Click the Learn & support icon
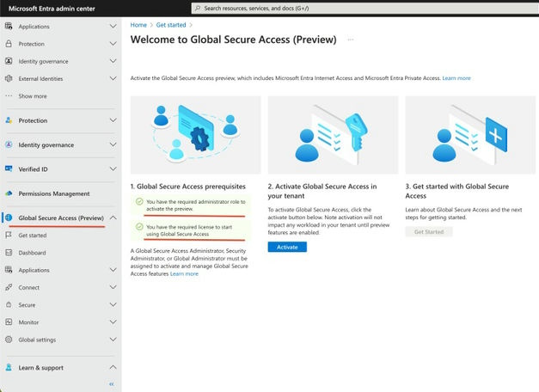The image size is (539, 392). pyautogui.click(x=9, y=368)
